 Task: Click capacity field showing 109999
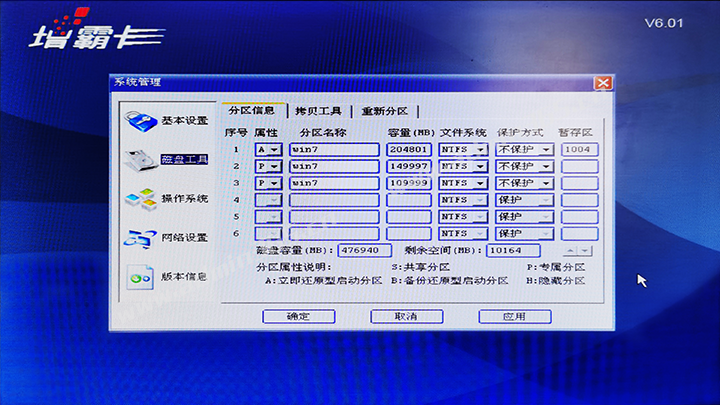point(409,183)
